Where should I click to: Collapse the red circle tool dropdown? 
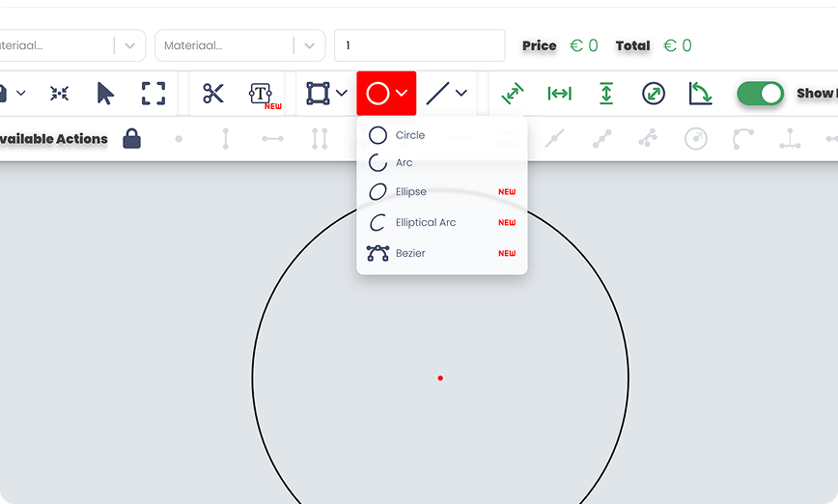pyautogui.click(x=402, y=94)
